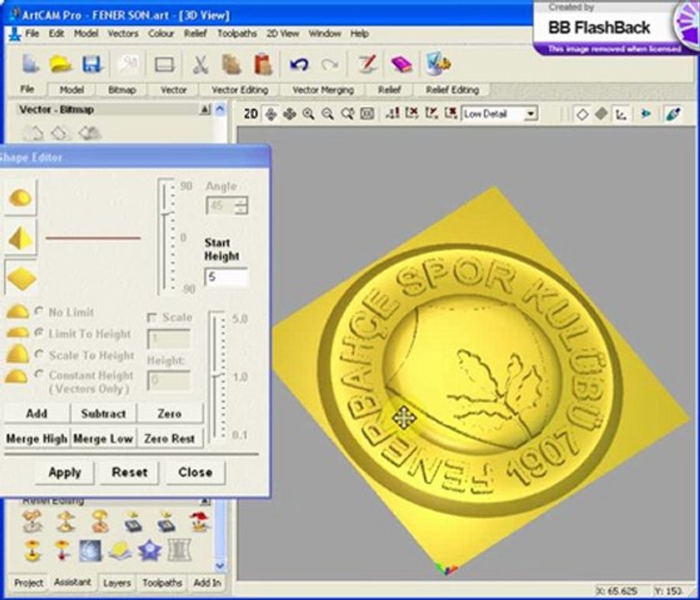Toggle the origin axes display icon
The height and width of the screenshot is (600, 700).
click(x=621, y=114)
